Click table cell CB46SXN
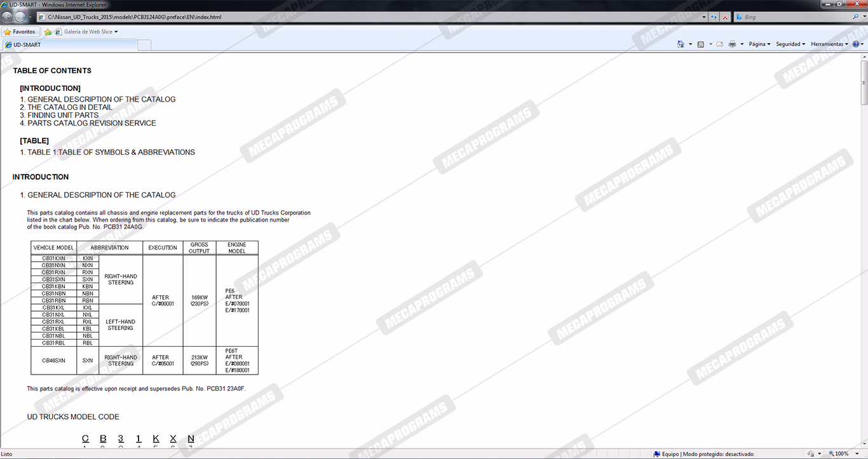The height and width of the screenshot is (459, 868). pyautogui.click(x=53, y=361)
